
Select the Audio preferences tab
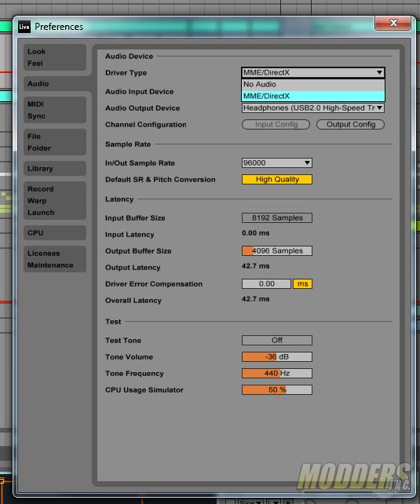click(55, 84)
